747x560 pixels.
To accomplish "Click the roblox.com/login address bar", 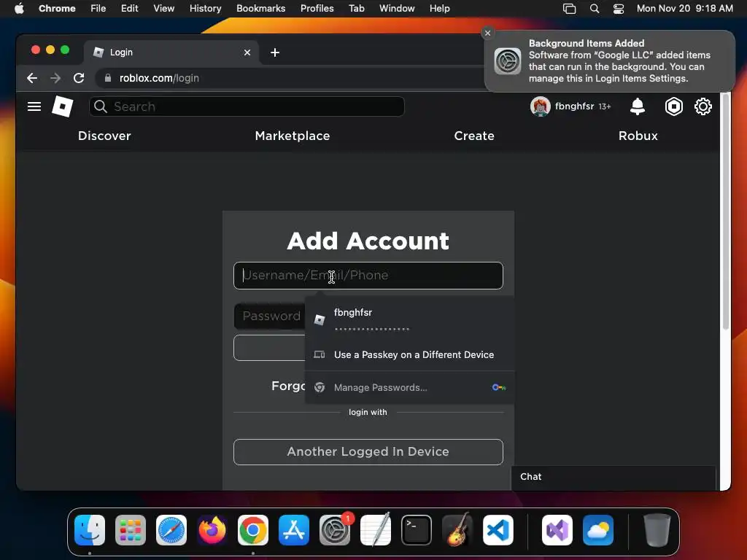I will (x=290, y=78).
